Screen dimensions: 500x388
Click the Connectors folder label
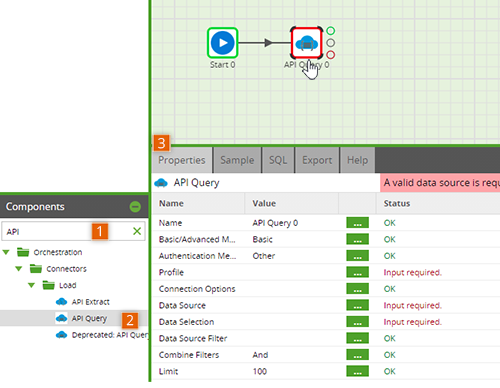point(66,269)
